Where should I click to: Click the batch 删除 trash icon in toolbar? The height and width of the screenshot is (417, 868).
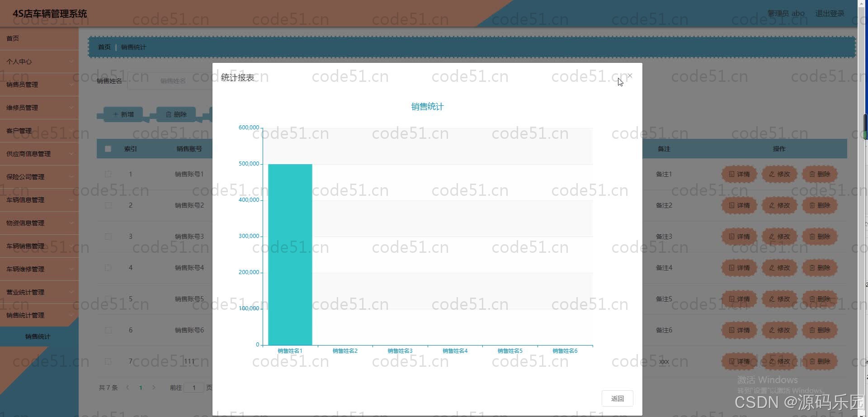[175, 114]
